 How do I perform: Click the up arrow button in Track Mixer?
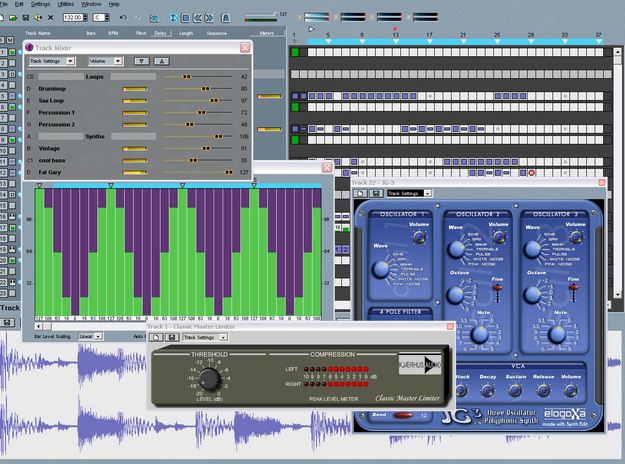pyautogui.click(x=161, y=61)
